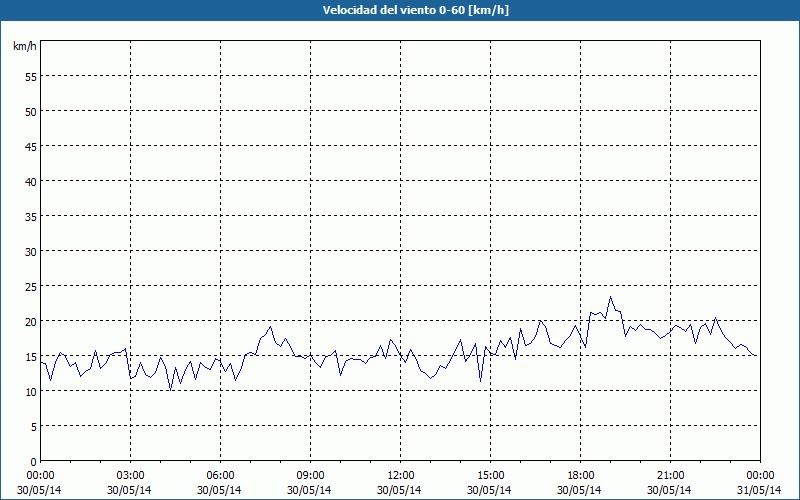Click the y-axis value 10
Screen dimensions: 800x500
tap(31, 392)
